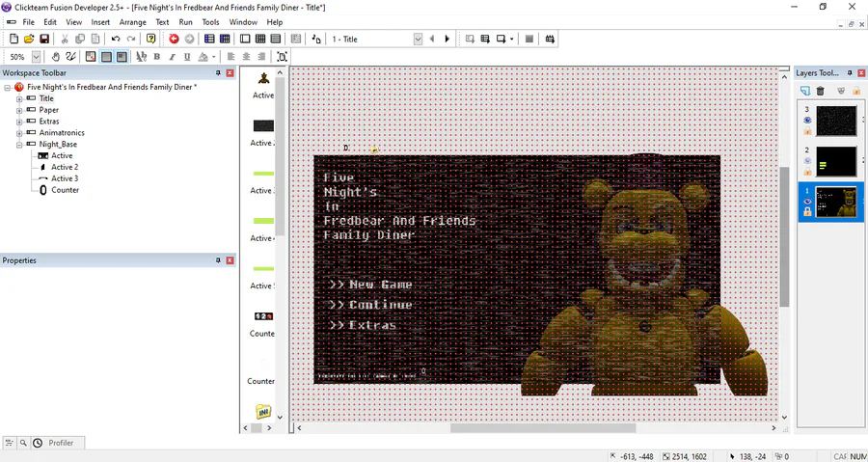The height and width of the screenshot is (462, 868).
Task: Open text color dropdown arrow
Action: point(214,57)
